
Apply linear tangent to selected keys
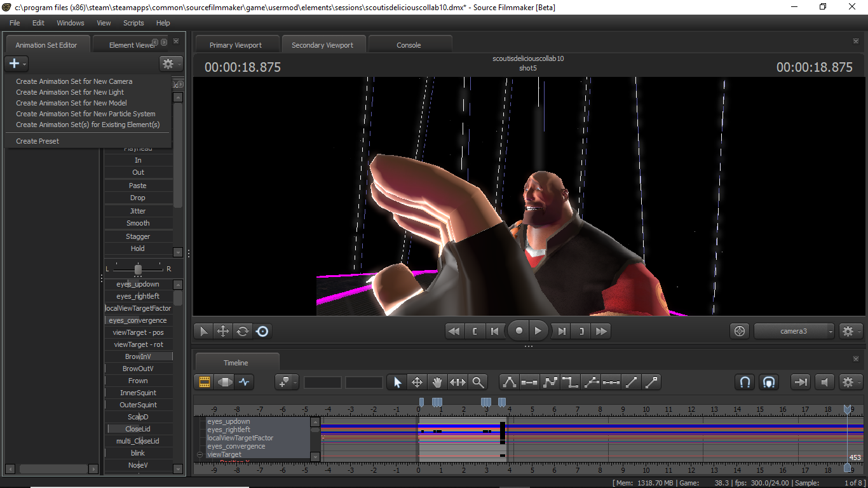click(550, 382)
